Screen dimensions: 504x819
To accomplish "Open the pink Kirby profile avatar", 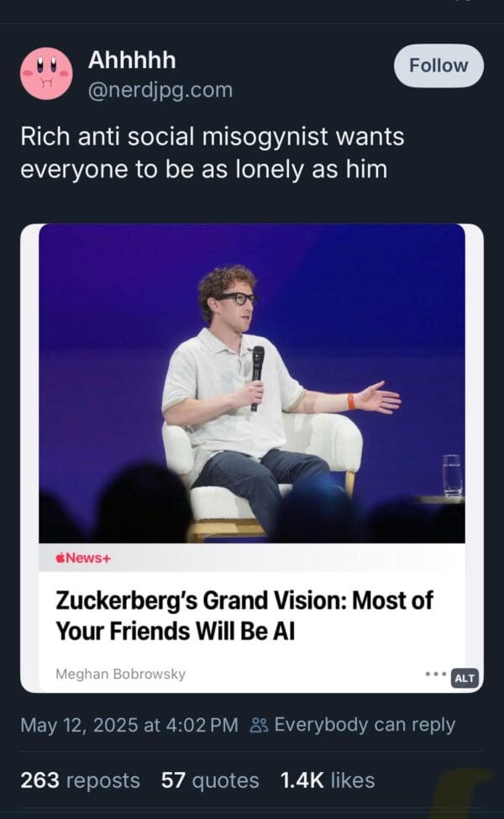I will pyautogui.click(x=46, y=74).
